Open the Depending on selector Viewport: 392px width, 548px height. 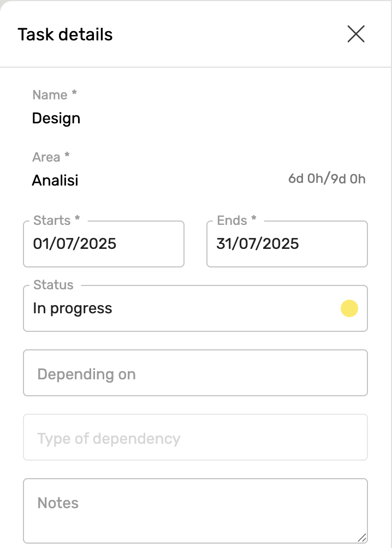click(x=195, y=374)
